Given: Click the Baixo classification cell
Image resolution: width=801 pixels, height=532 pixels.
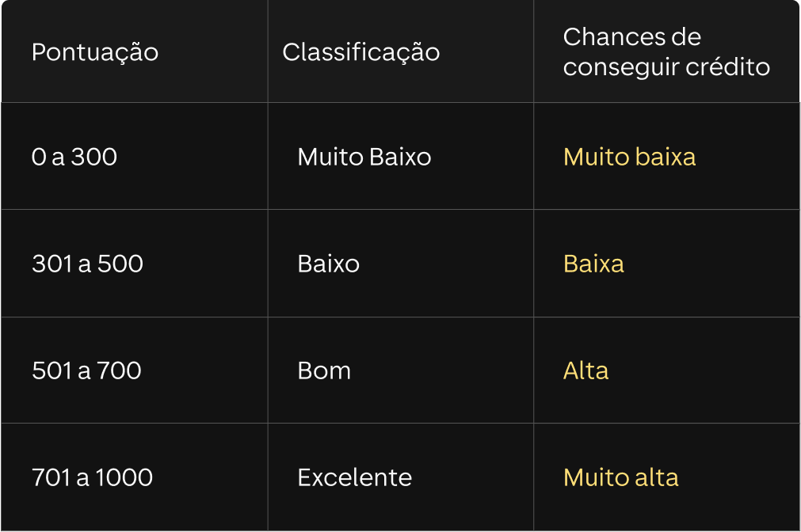Looking at the screenshot, I should coord(328,264).
